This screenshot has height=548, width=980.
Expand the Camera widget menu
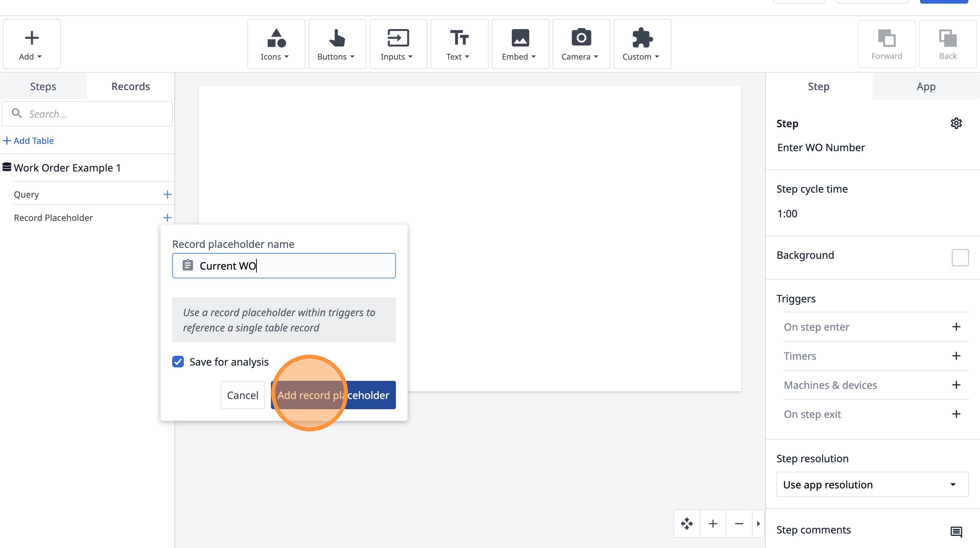click(580, 44)
